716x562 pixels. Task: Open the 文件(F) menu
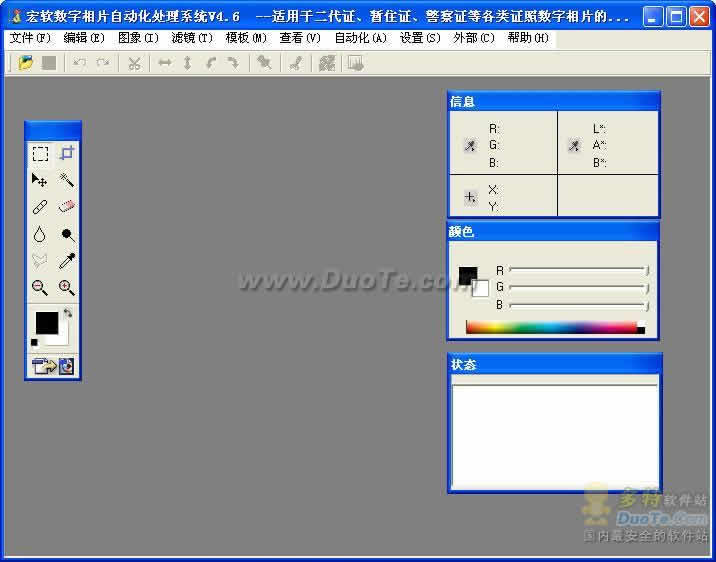[x=30, y=38]
